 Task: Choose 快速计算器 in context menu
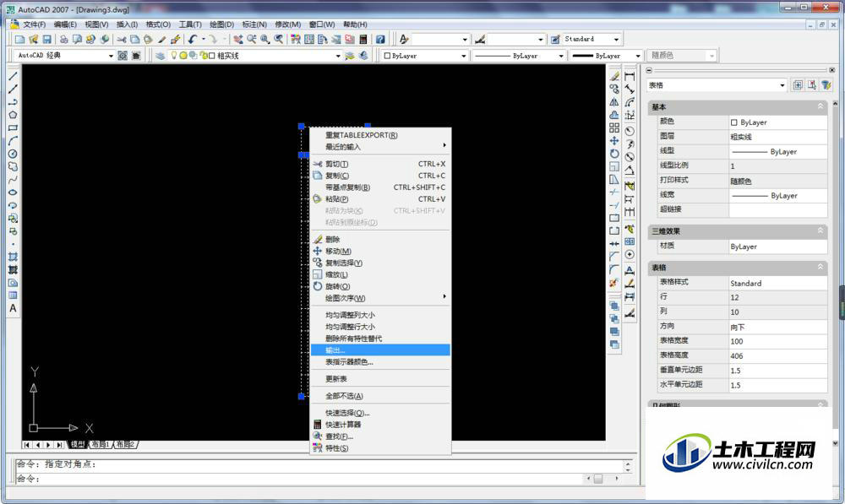[x=380, y=425]
